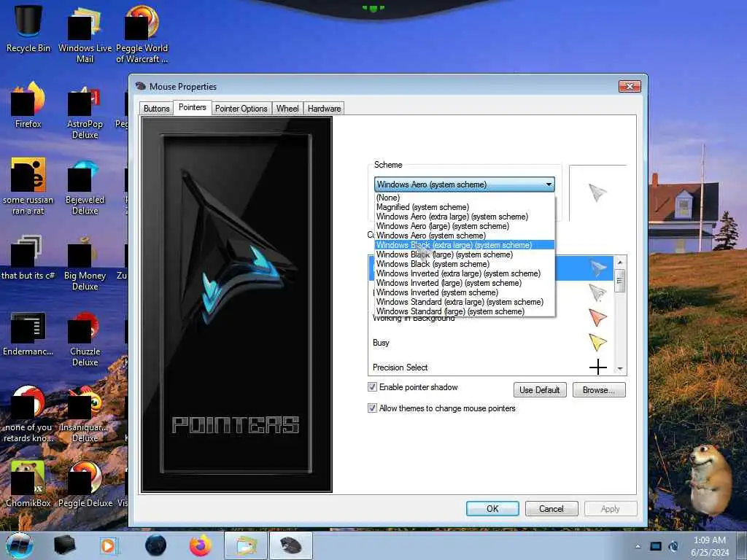This screenshot has width=747, height=560.
Task: Select the Working In Background row
Action: click(491, 318)
